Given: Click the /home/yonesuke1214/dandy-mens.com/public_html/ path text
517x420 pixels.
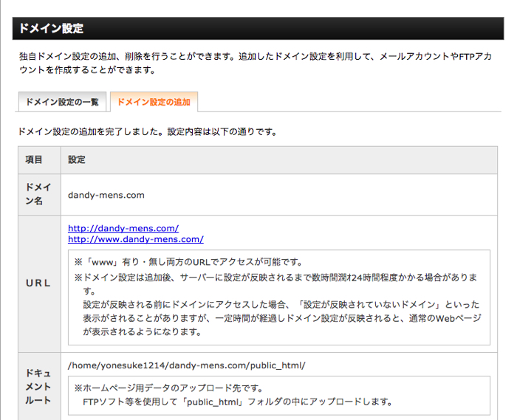Looking at the screenshot, I should coord(186,365).
